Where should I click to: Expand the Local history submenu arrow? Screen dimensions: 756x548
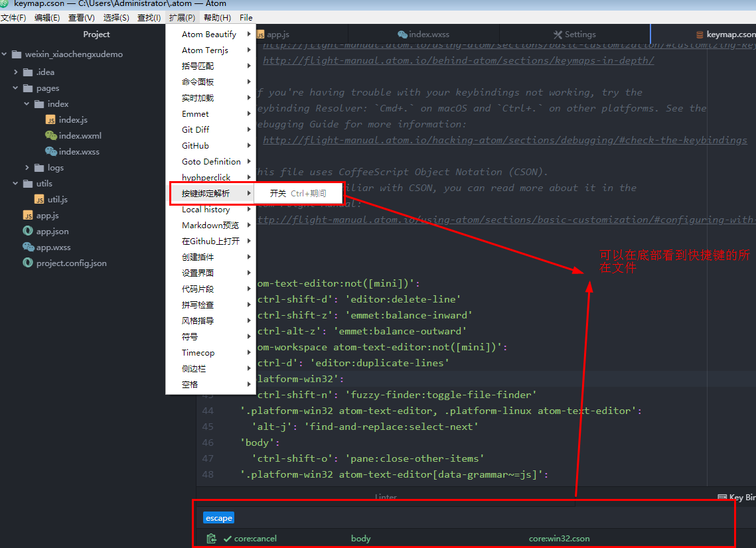249,209
